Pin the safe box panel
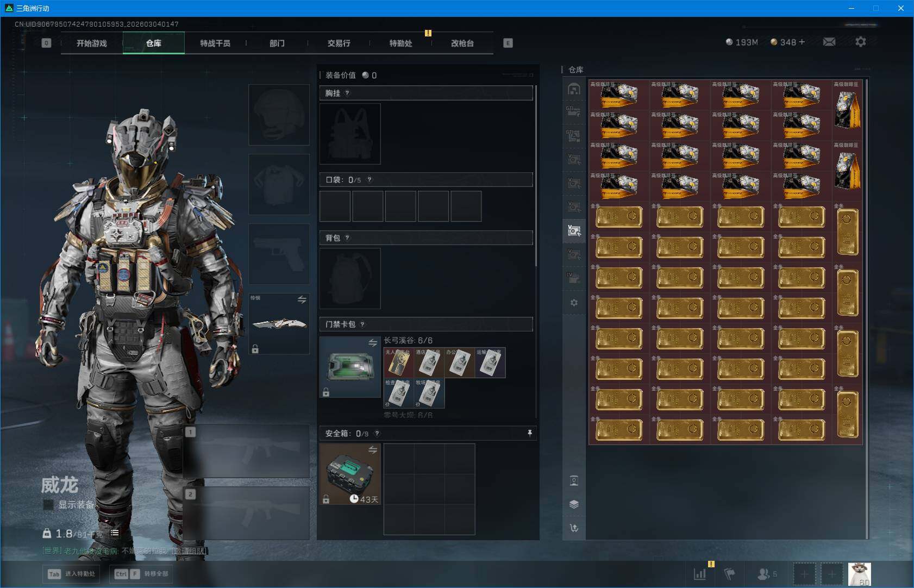This screenshot has width=914, height=588. pyautogui.click(x=530, y=433)
